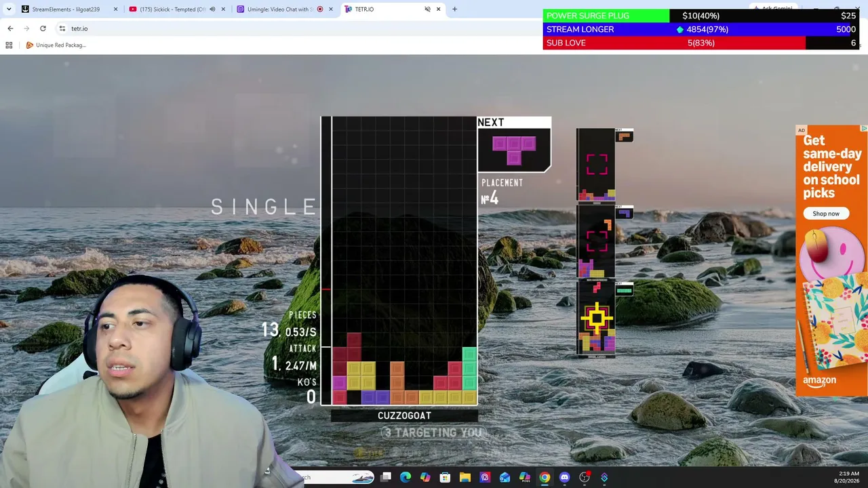
Task: Open a new browser tab
Action: (x=454, y=9)
